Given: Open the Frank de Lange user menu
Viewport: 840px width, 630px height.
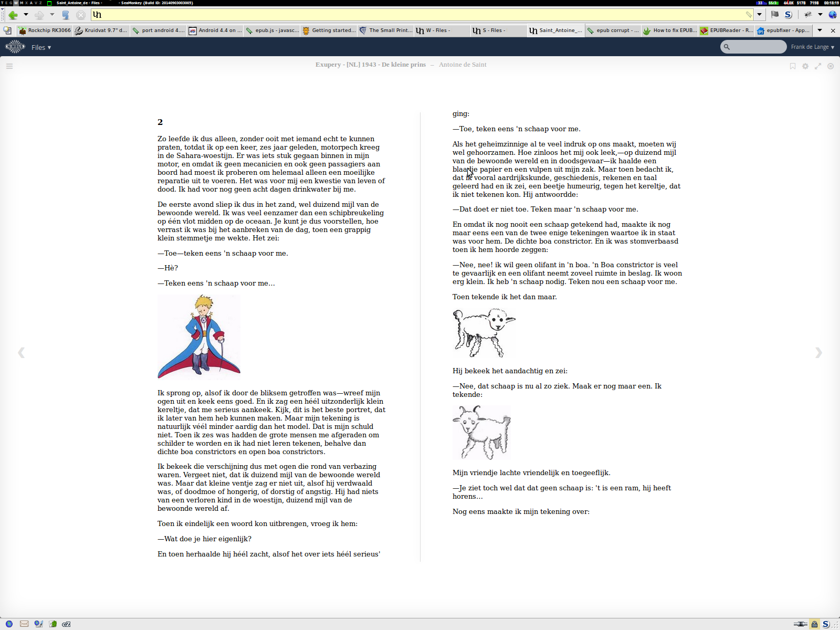Looking at the screenshot, I should (x=812, y=47).
